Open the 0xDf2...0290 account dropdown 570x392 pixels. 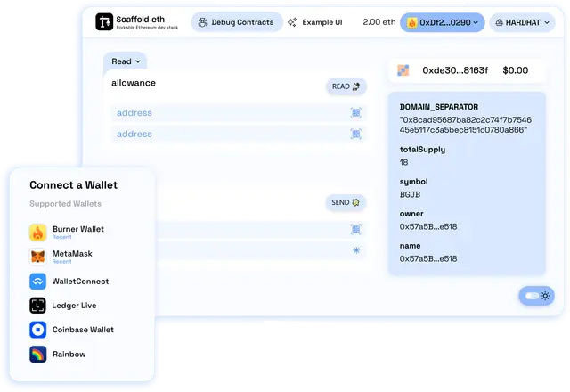coord(443,22)
